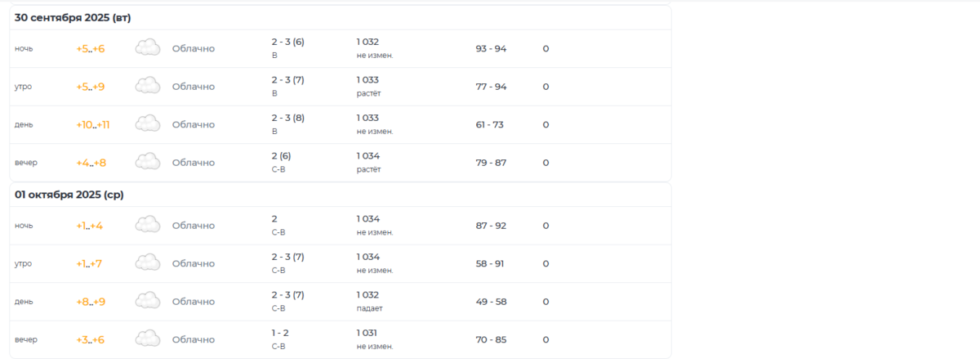Click the "падает" pressure trend label
This screenshot has width=980, height=359.
click(369, 308)
